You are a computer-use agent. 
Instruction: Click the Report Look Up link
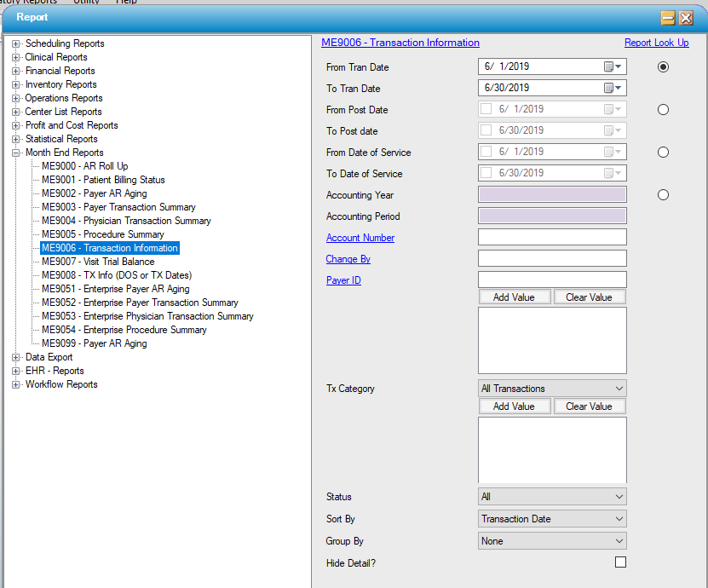click(656, 43)
